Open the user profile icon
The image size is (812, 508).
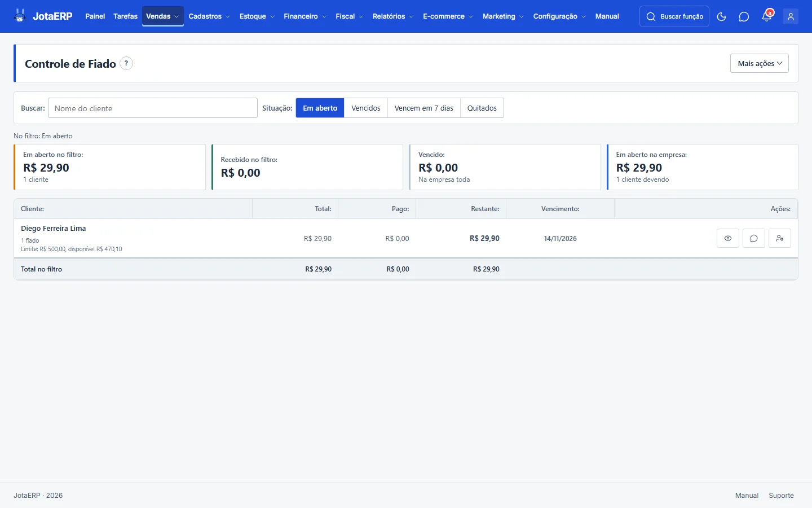[x=791, y=16]
